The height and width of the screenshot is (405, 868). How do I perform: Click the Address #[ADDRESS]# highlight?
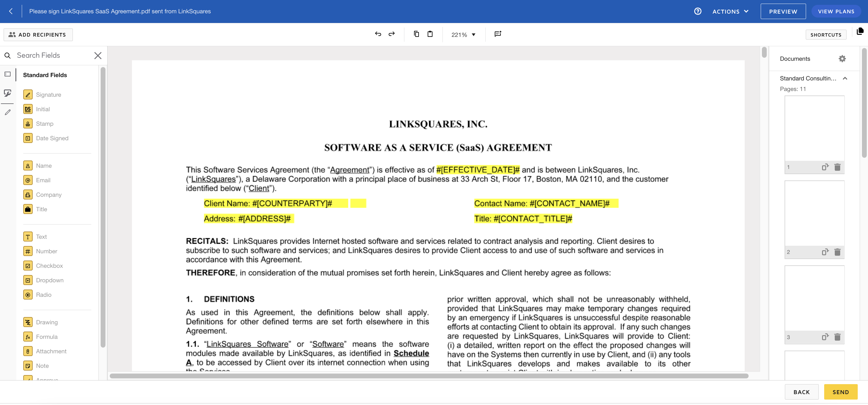(249, 219)
